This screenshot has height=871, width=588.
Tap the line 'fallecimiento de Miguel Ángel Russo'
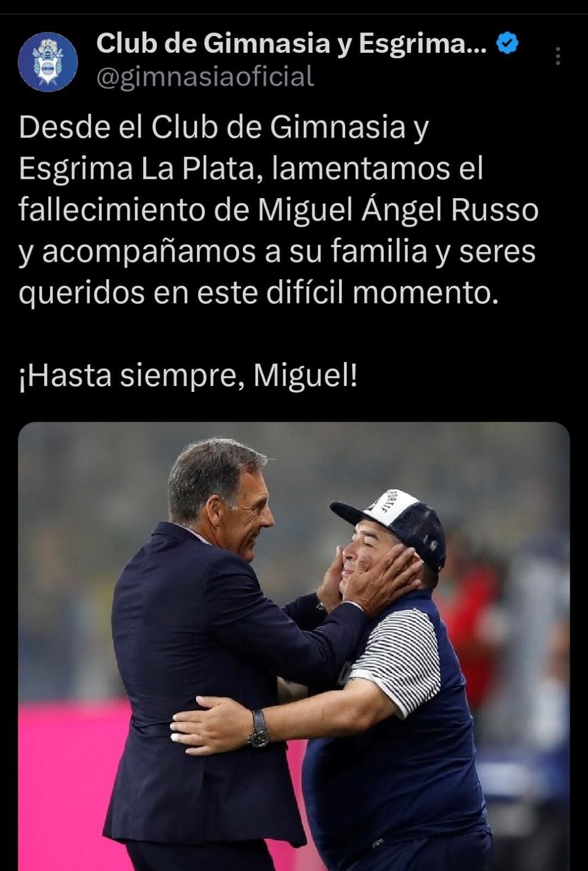click(x=279, y=209)
